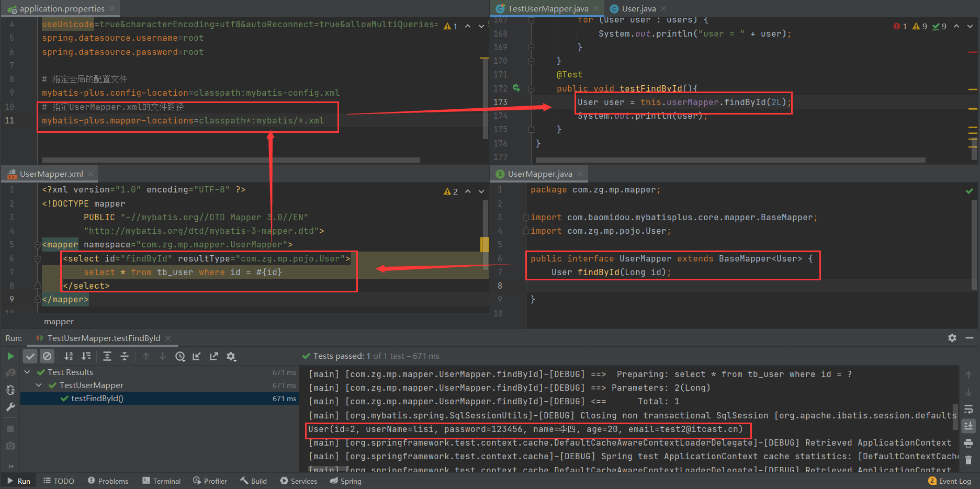The width and height of the screenshot is (980, 489).
Task: Go to next highlighted problem in TestUserMapper.java
Action: coord(970,26)
